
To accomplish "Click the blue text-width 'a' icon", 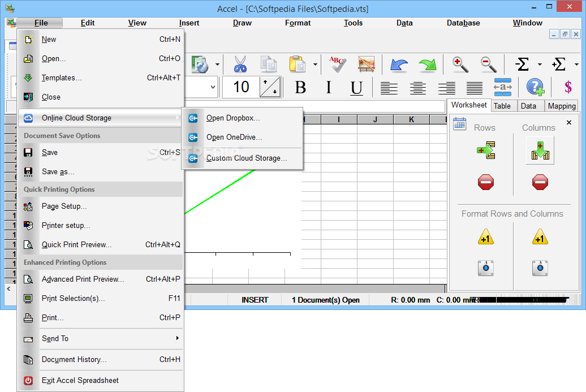I will [503, 88].
